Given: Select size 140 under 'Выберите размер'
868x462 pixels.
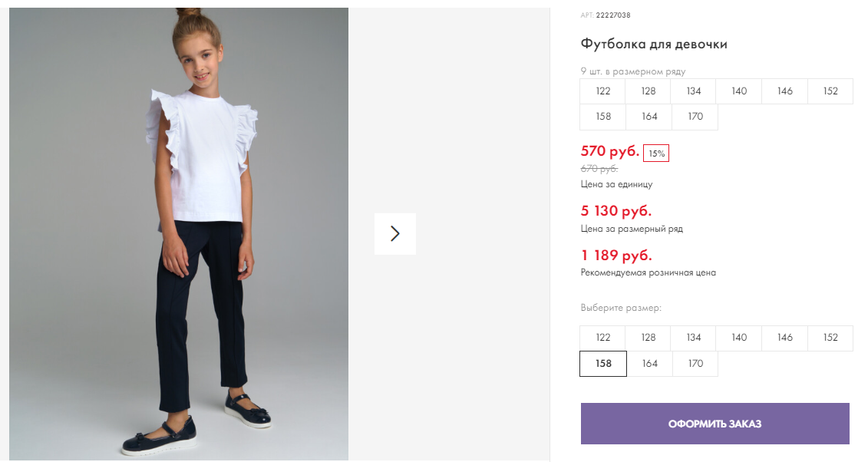Looking at the screenshot, I should click(739, 338).
